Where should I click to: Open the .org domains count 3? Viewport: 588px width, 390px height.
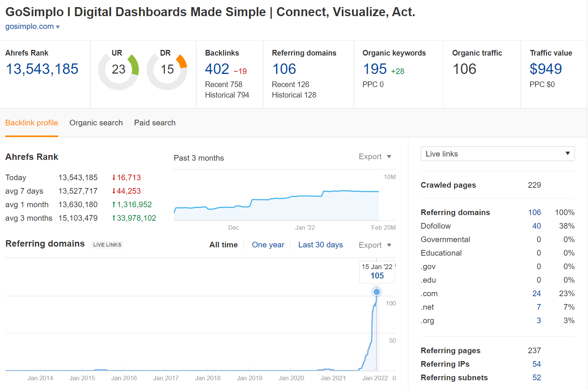539,321
